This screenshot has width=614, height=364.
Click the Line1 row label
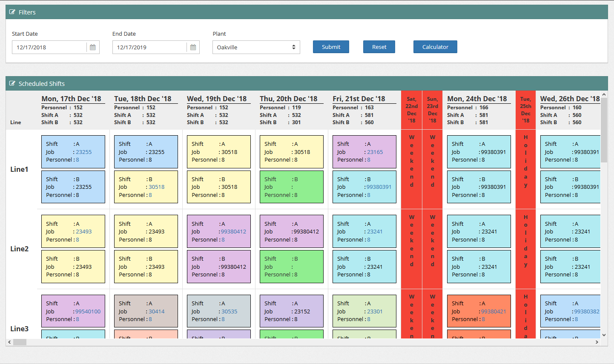click(x=19, y=169)
